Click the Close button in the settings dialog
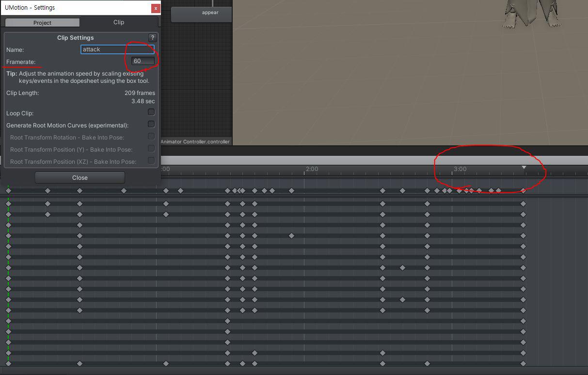Image resolution: width=588 pixels, height=375 pixels. [x=80, y=178]
